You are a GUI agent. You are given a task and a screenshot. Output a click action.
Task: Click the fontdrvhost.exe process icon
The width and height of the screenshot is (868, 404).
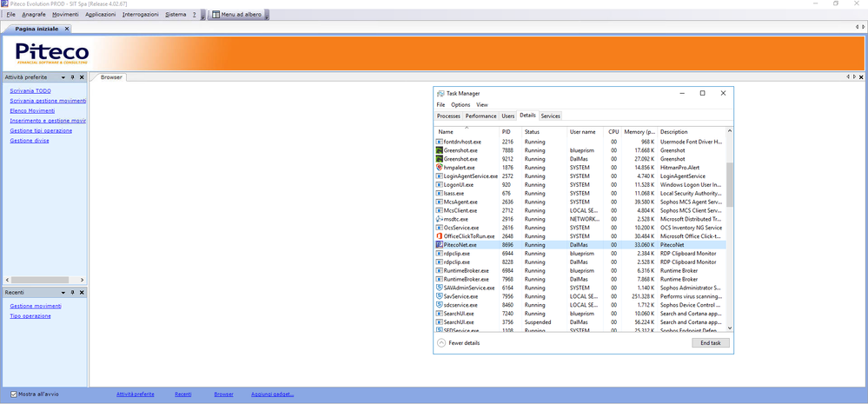tap(440, 142)
